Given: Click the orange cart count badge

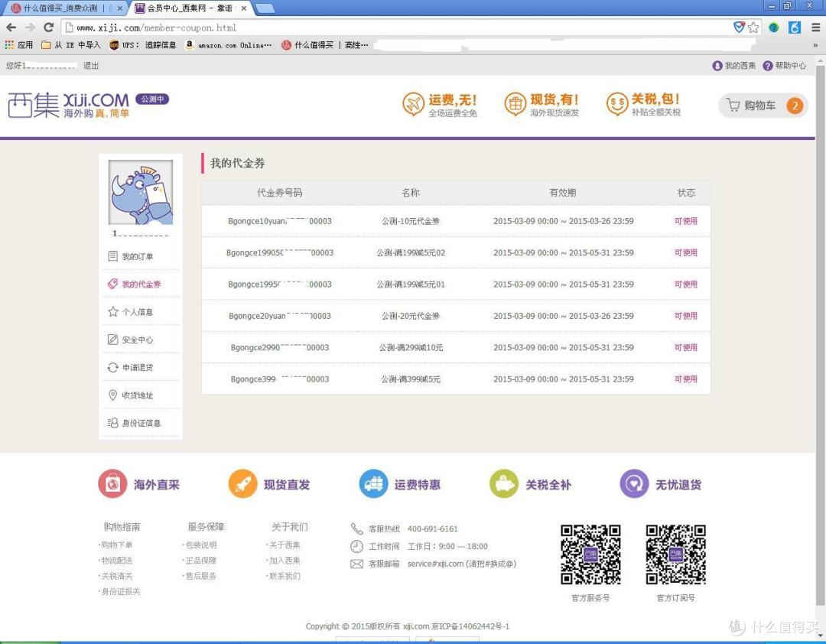Looking at the screenshot, I should coord(795,106).
